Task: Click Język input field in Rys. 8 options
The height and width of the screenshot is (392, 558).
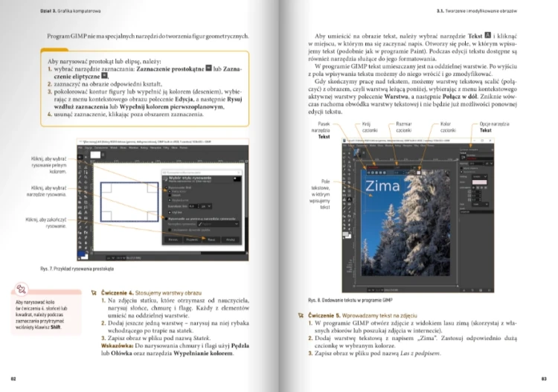Action: pos(477,212)
